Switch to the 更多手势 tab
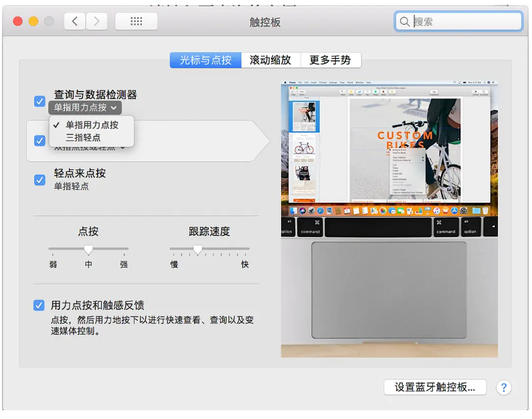Image resolution: width=532 pixels, height=419 pixels. pos(330,60)
